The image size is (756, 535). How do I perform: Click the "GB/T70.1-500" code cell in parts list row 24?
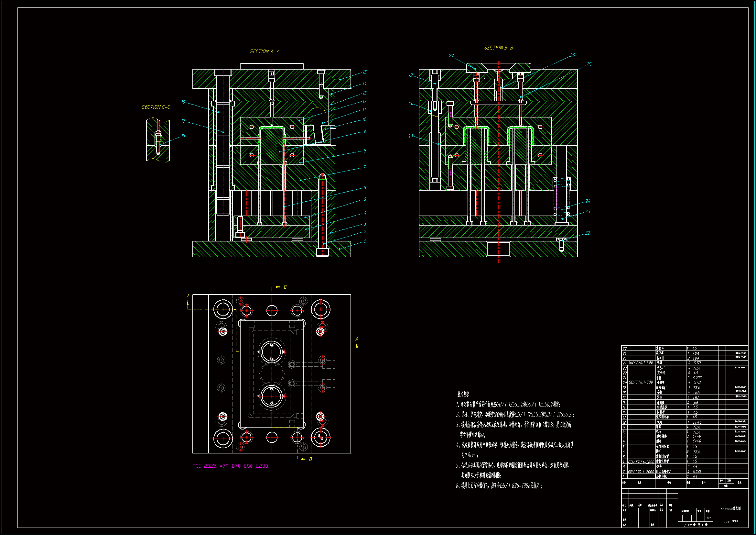tap(641, 363)
